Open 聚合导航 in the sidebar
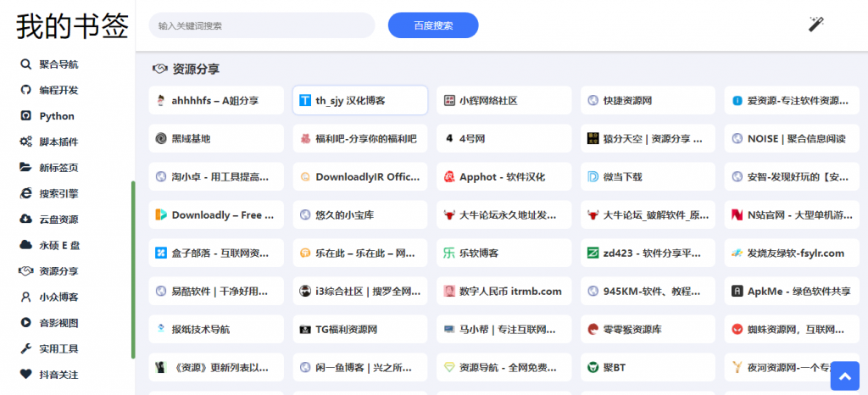This screenshot has height=395, width=868. point(58,64)
